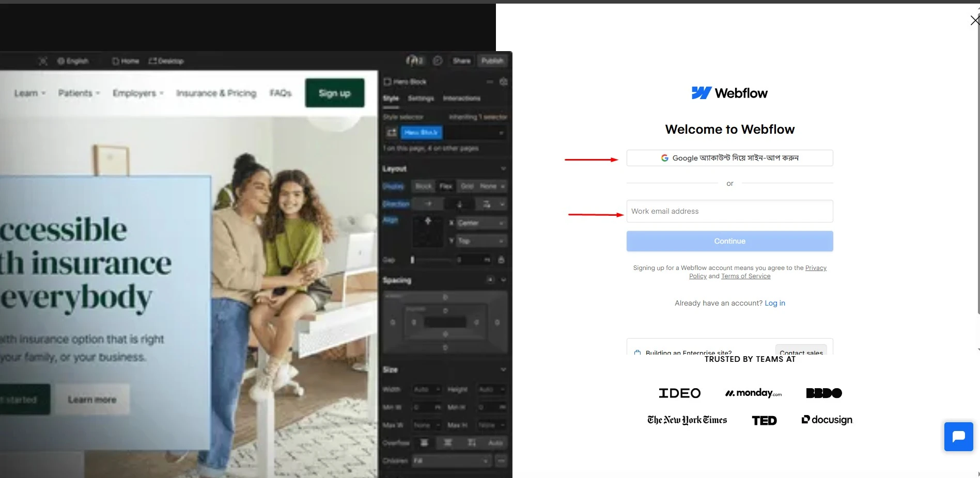The height and width of the screenshot is (478, 980).
Task: Set Overflow to Auto in Designer panel
Action: pos(495,442)
